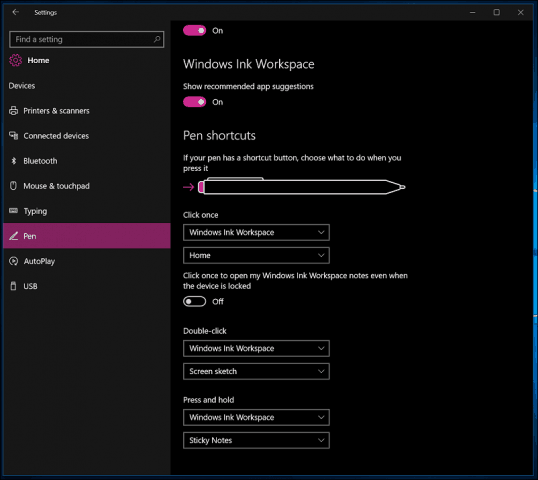This screenshot has width=538, height=480.
Task: Expand the Click once Windows Ink Workspace dropdown
Action: 256,232
